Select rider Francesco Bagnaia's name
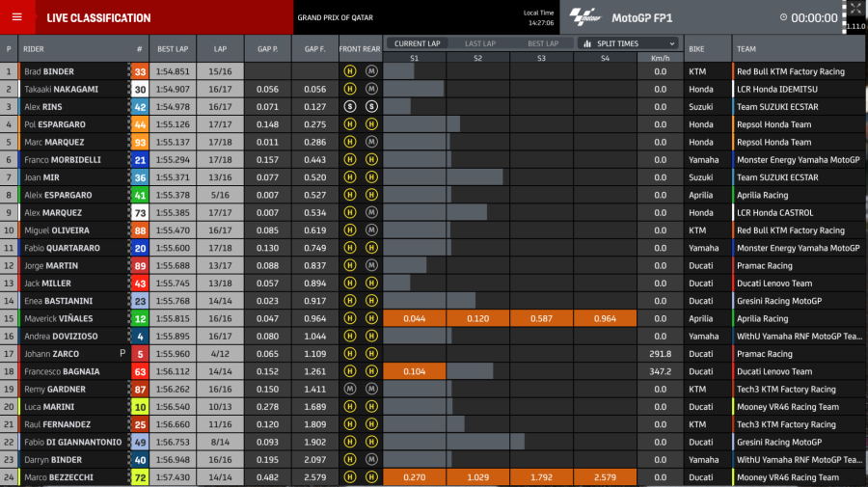This screenshot has width=868, height=487. coord(62,371)
